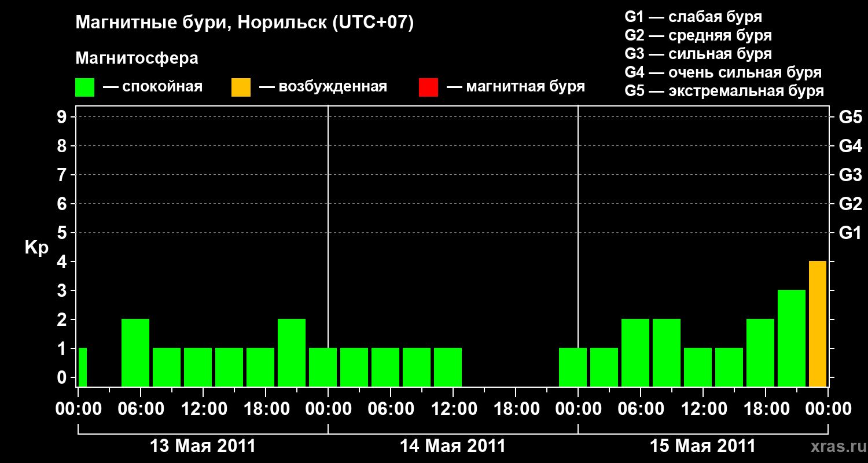Click the '06:00' time label for 15 May
This screenshot has width=868, height=463.
tap(641, 409)
